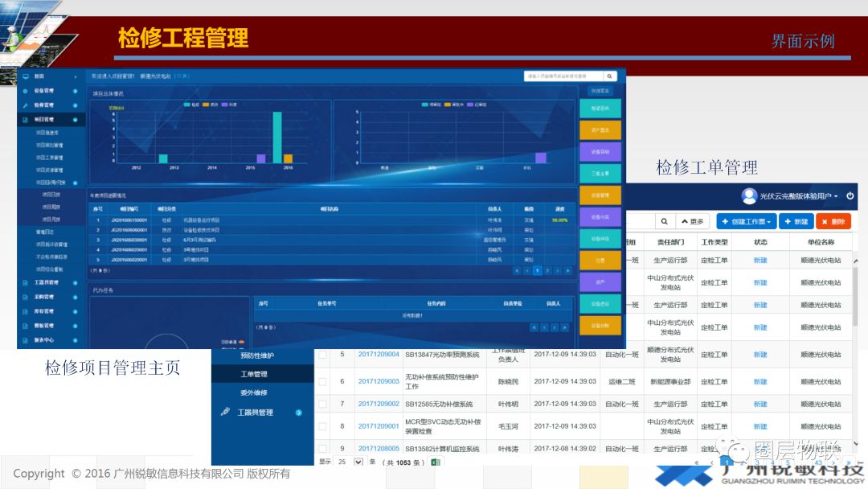868x489 pixels.
Task: Click page 2 in project table pagination
Action: (547, 271)
